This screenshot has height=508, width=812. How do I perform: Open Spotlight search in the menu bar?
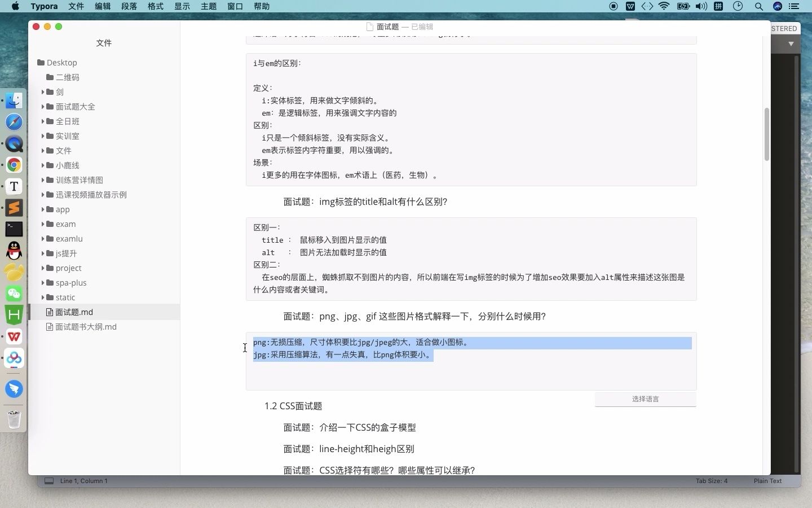coord(759,6)
